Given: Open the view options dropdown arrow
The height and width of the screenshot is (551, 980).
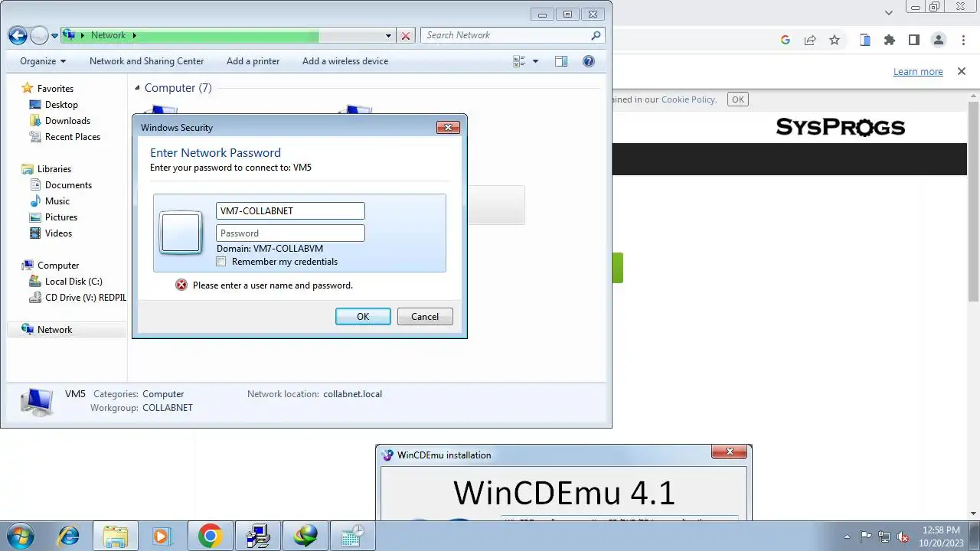Looking at the screenshot, I should [535, 61].
